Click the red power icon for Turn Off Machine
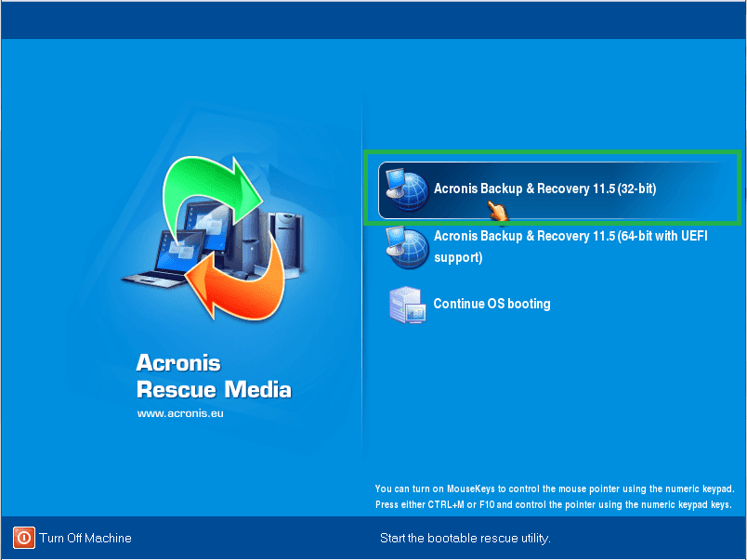Screen dimensions: 747x560 tap(24, 538)
